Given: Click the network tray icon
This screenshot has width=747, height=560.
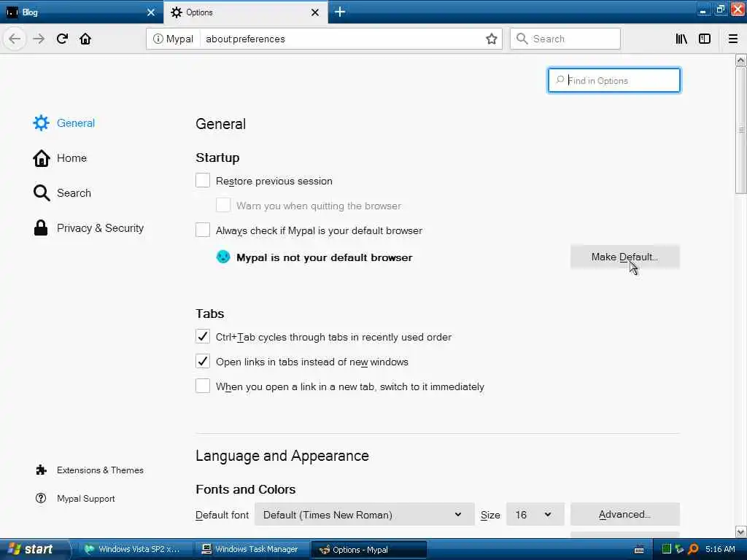Looking at the screenshot, I should (x=680, y=549).
